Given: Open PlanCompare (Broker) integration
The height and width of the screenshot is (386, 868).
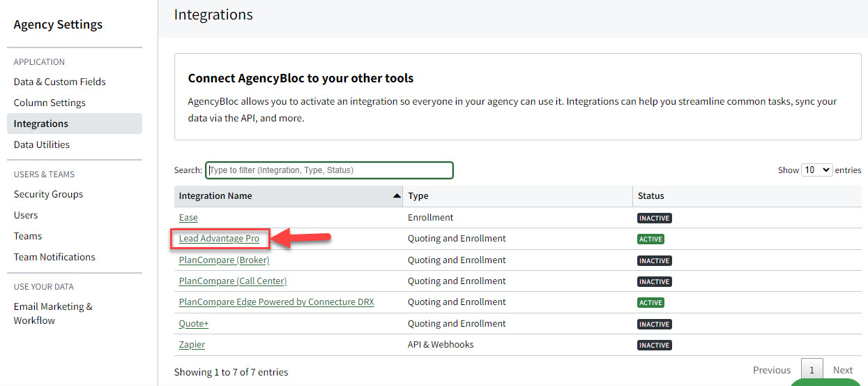Looking at the screenshot, I should [x=224, y=260].
